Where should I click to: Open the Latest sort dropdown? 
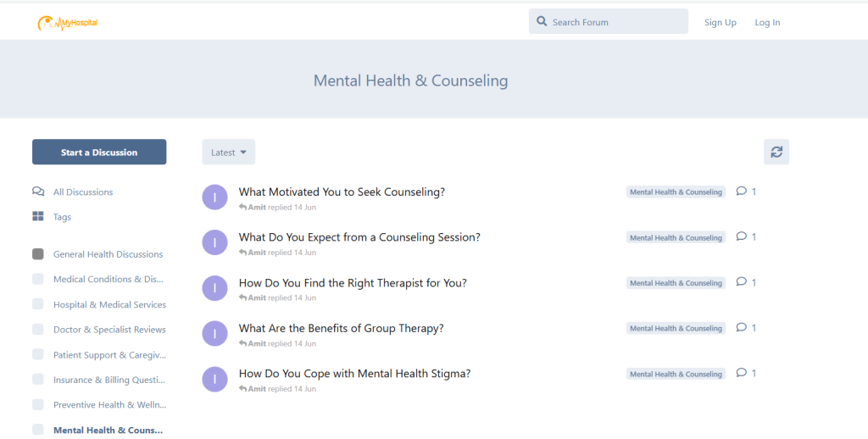coord(228,153)
